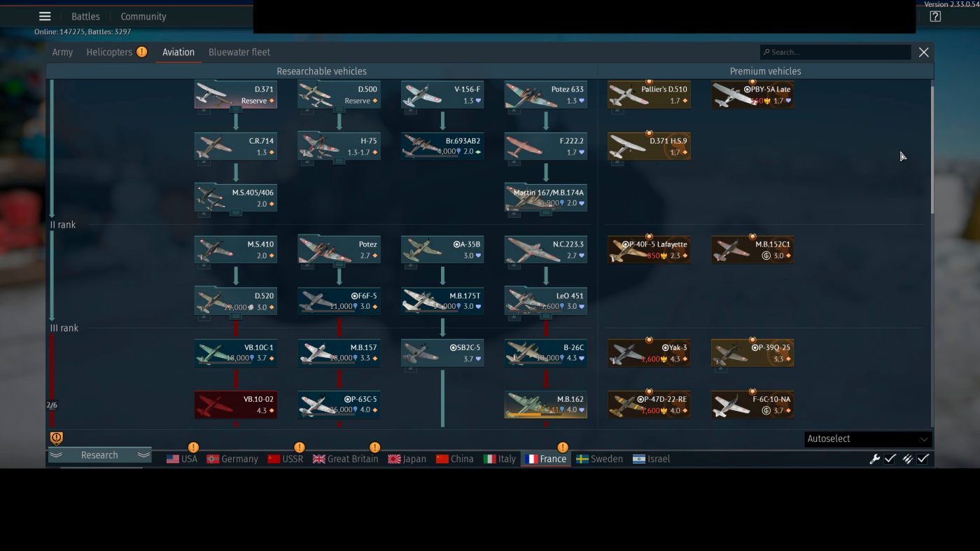The image size is (980, 551).
Task: Switch to the Sweden tech tree
Action: click(x=599, y=459)
